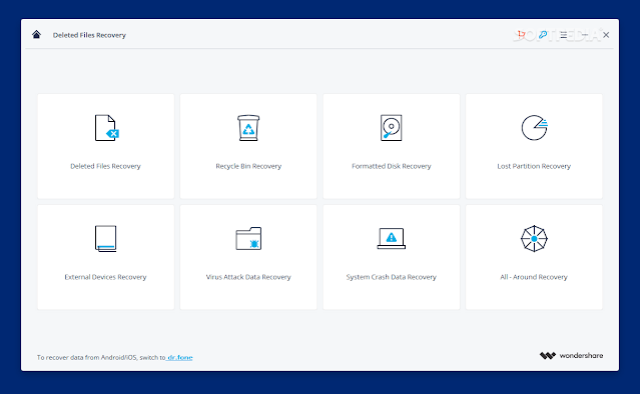Follow the dr.fone link

click(180, 357)
